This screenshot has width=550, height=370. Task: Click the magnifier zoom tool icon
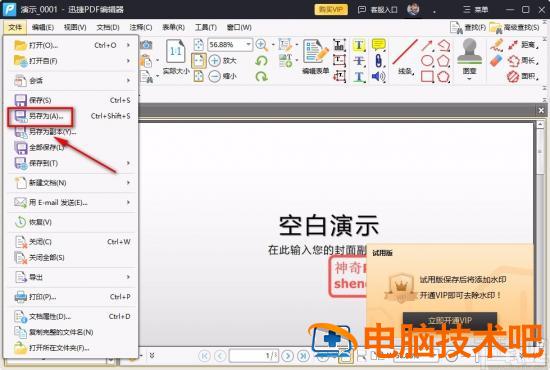coord(261,45)
